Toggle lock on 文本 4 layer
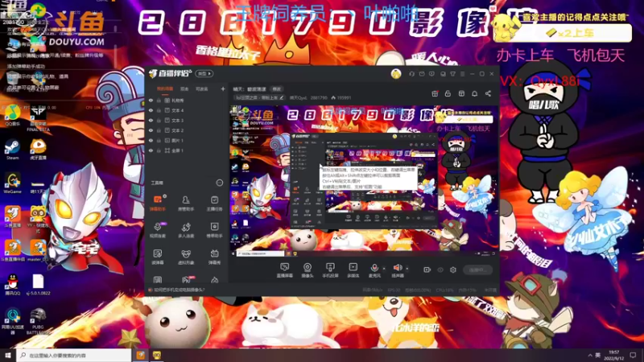This screenshot has height=362, width=644. (159, 110)
